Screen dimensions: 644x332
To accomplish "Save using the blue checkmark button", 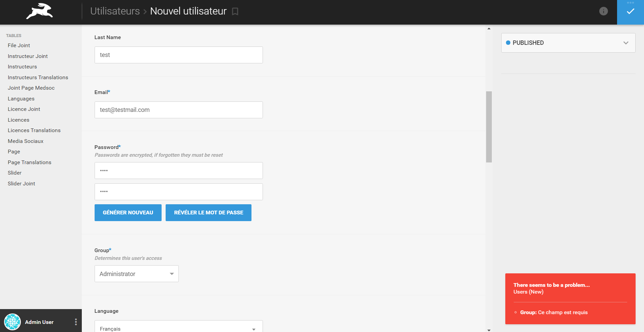I will coord(631,12).
